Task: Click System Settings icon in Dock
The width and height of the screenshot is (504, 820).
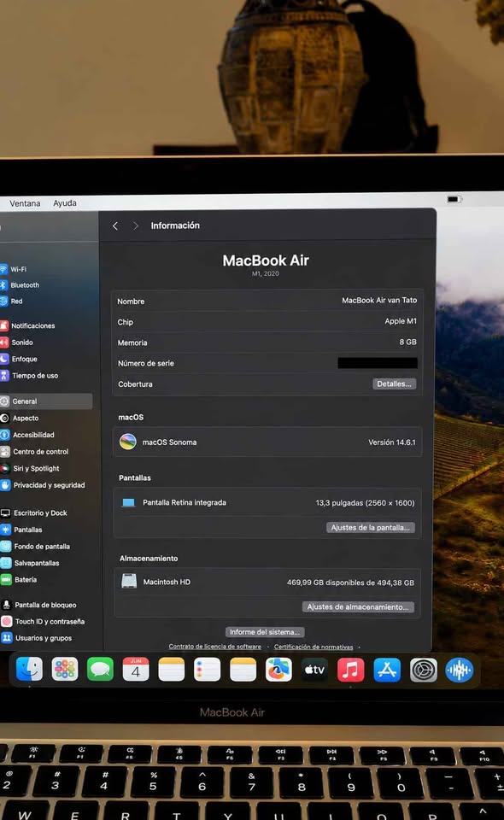Action: pos(423,670)
